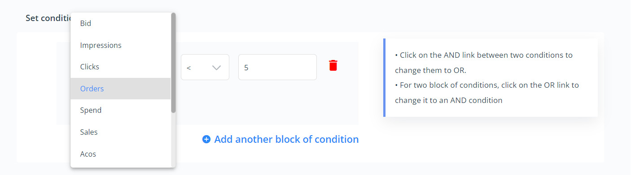Click empty area of the grey condition block
Screen dimensions: 644x175
pyautogui.click(x=269, y=105)
